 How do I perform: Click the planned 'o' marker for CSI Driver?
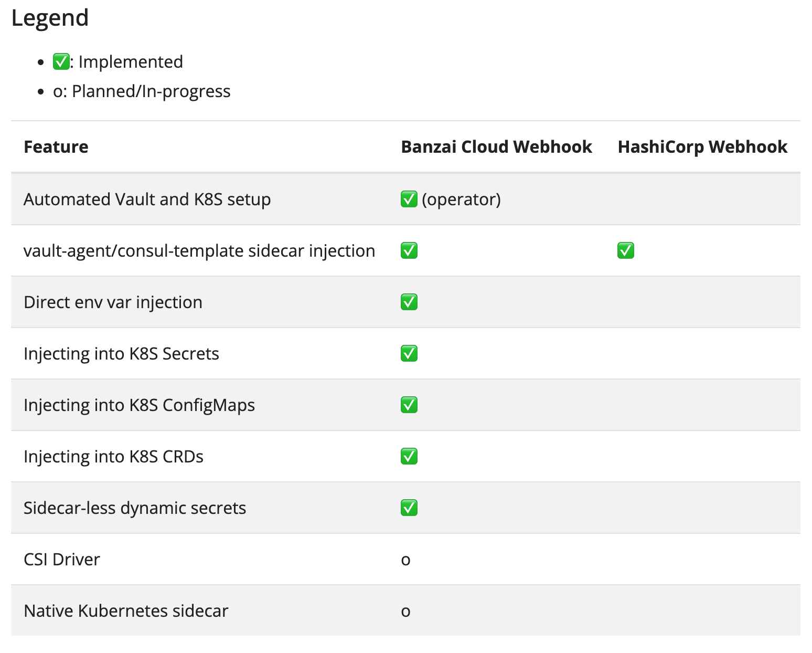[405, 560]
